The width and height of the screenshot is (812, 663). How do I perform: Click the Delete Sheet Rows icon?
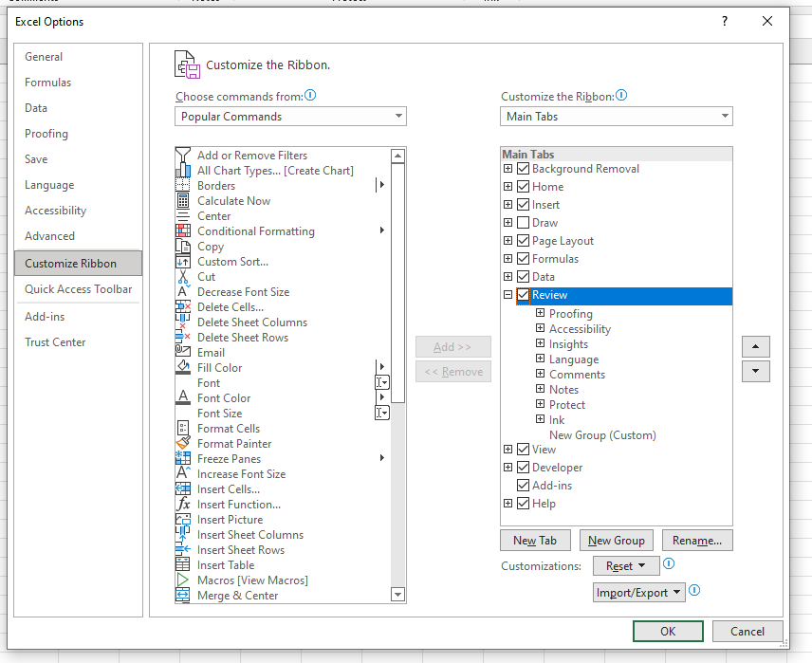tap(183, 338)
